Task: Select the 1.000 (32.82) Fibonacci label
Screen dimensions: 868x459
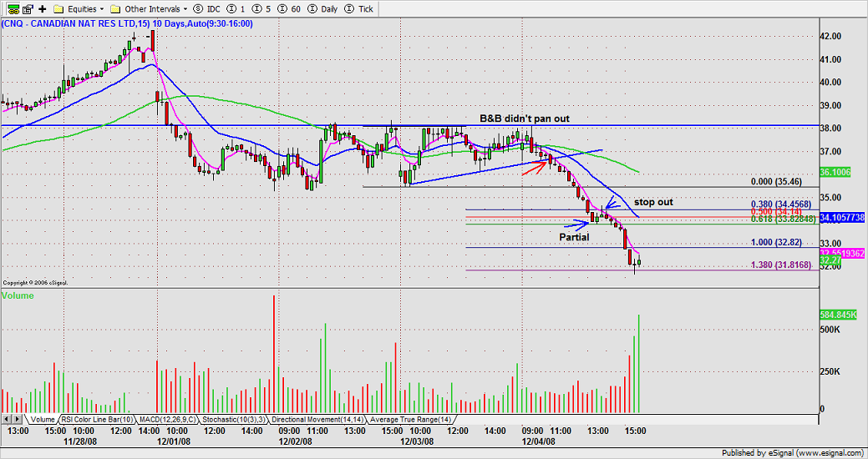Action: pos(776,242)
